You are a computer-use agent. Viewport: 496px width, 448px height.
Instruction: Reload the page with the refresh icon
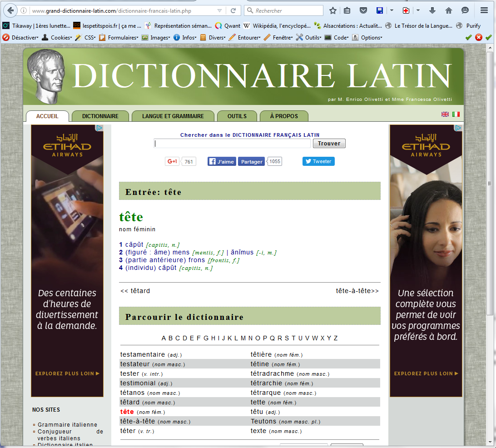point(233,10)
